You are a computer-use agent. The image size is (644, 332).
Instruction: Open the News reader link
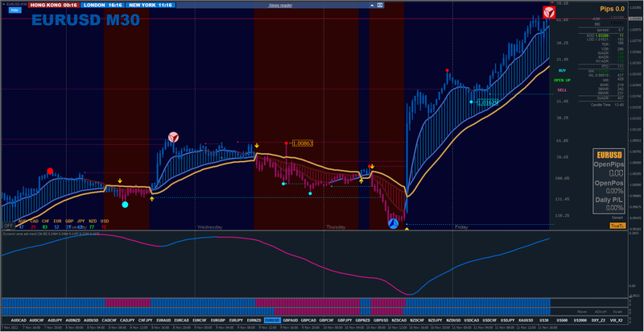point(280,6)
